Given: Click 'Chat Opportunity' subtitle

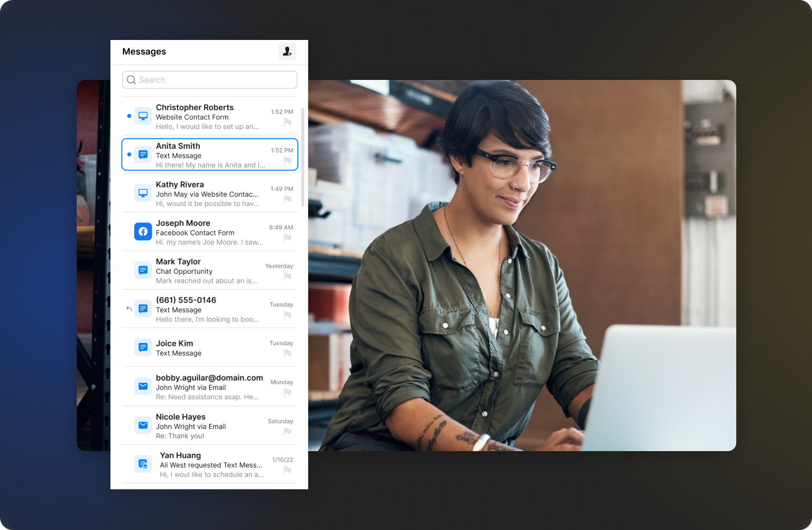Looking at the screenshot, I should tap(184, 271).
